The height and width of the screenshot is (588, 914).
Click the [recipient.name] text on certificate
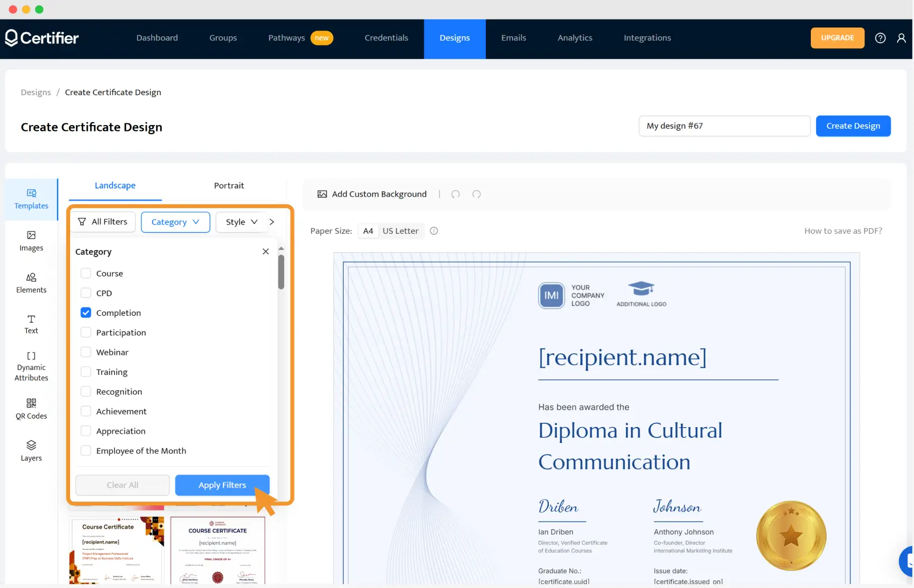pos(622,357)
